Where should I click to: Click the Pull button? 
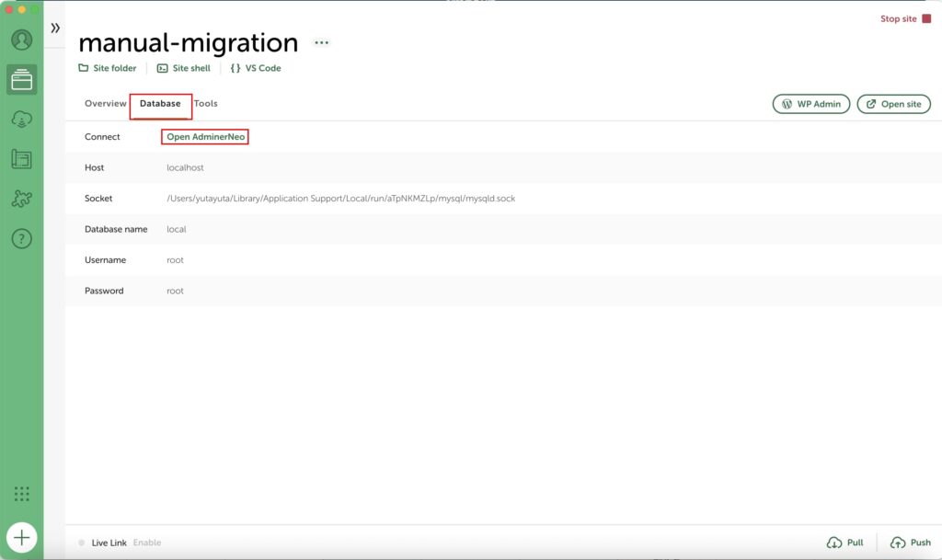point(845,543)
